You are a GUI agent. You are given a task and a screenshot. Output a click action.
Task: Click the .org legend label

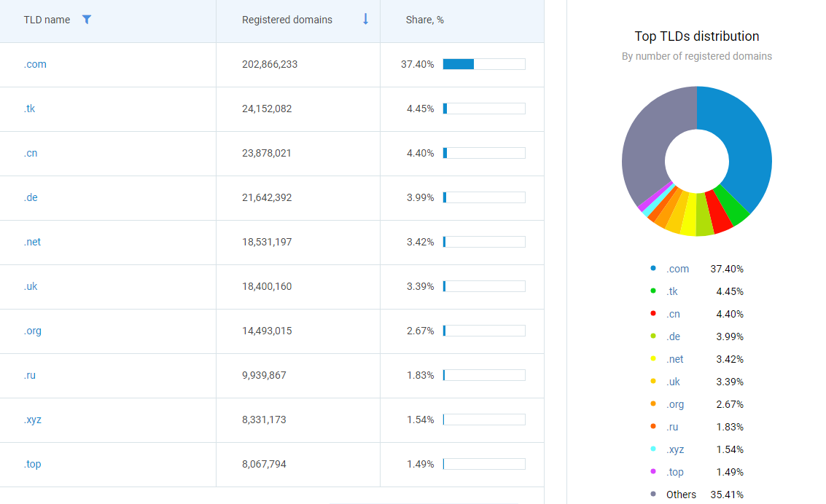(x=675, y=404)
